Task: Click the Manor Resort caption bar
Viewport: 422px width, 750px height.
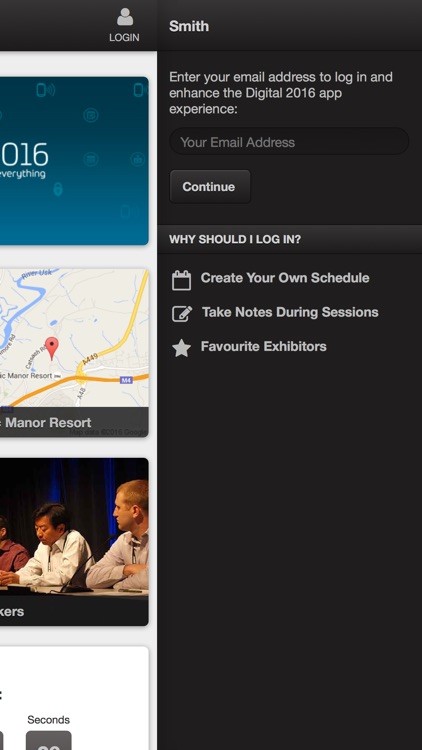Action: tap(74, 422)
